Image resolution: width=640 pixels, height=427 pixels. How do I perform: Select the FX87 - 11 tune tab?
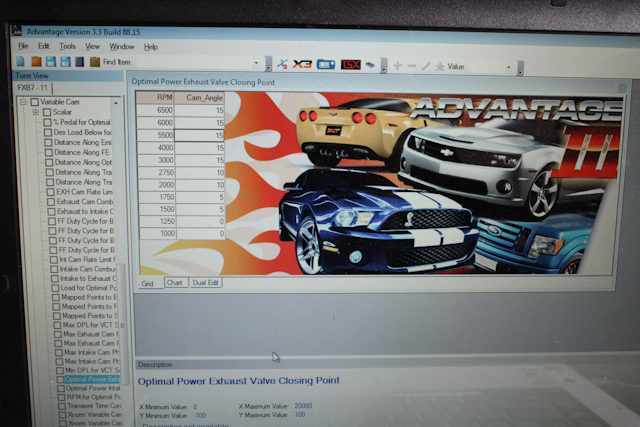[33, 88]
